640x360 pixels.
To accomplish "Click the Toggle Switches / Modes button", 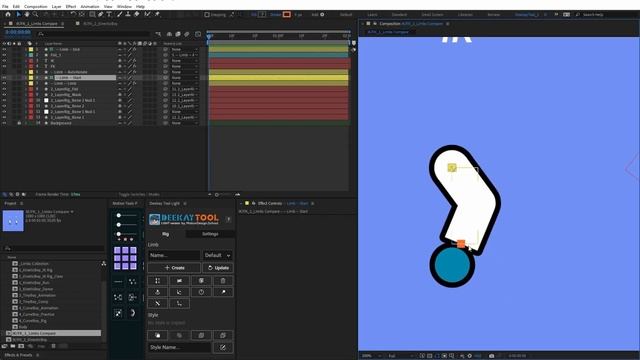I will point(139,194).
